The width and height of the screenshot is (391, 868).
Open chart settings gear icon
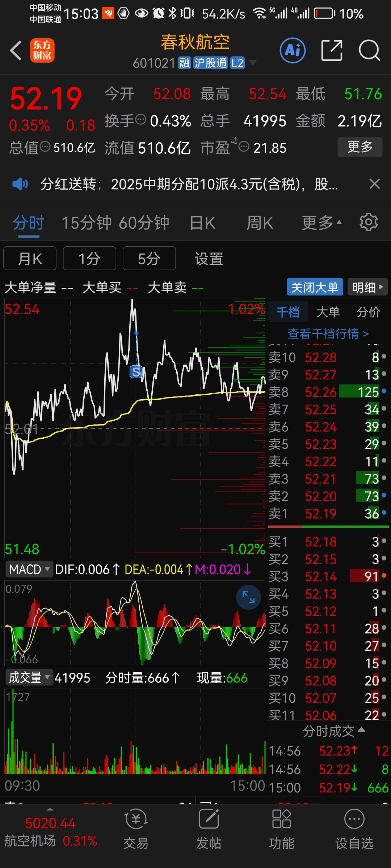pyautogui.click(x=369, y=222)
